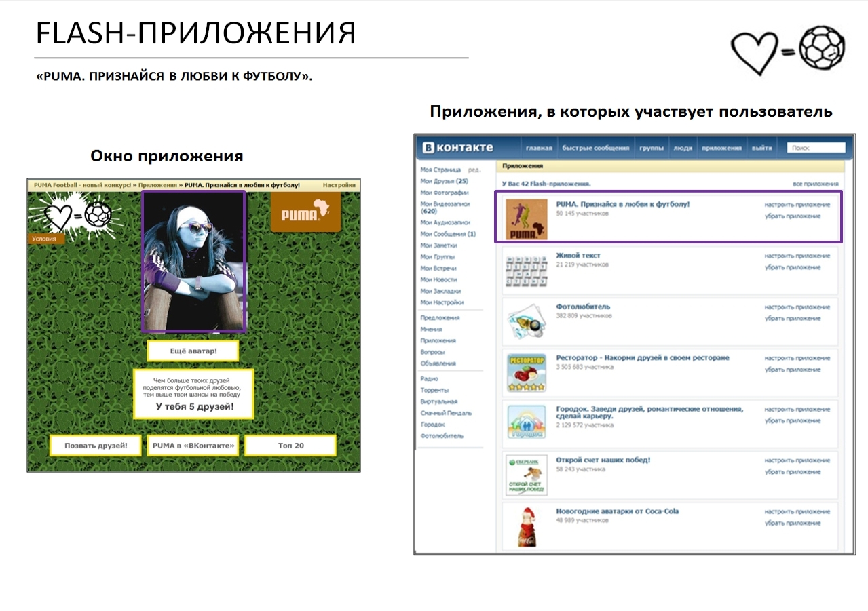The image size is (868, 611).
Task: Select the Приложения tab header
Action: [523, 165]
